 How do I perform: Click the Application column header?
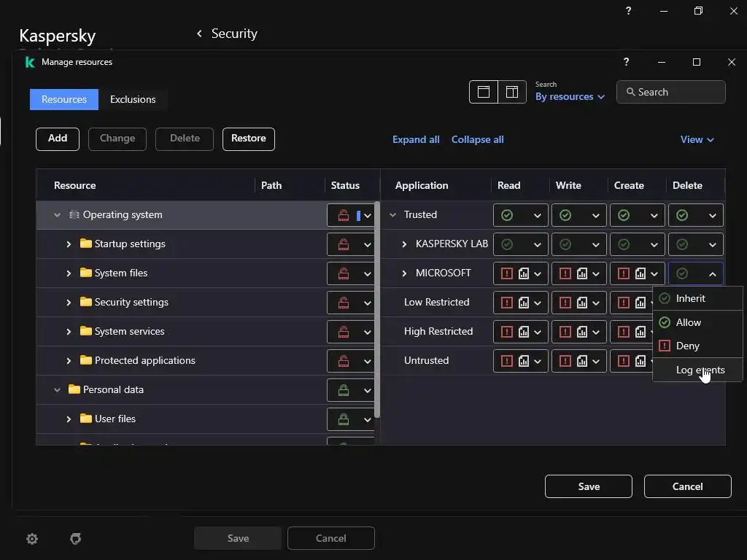(422, 185)
